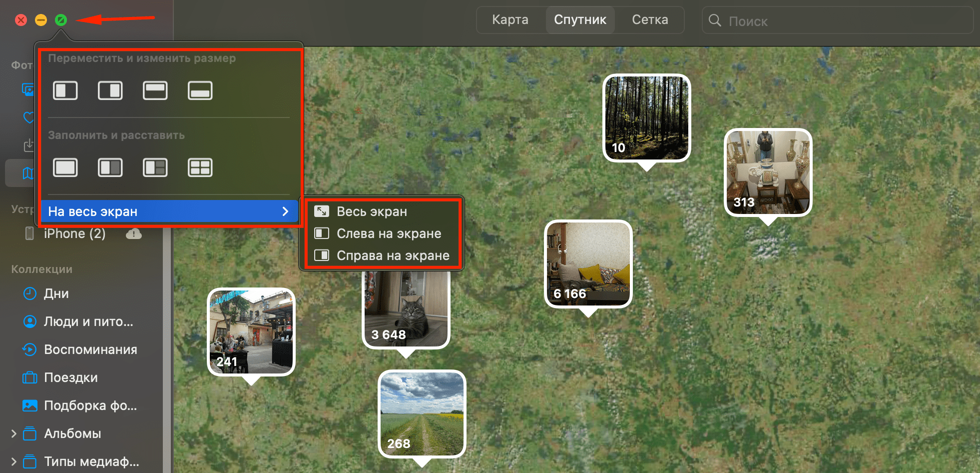
Task: Choose four quarters grid arrangement icon
Action: click(x=200, y=167)
